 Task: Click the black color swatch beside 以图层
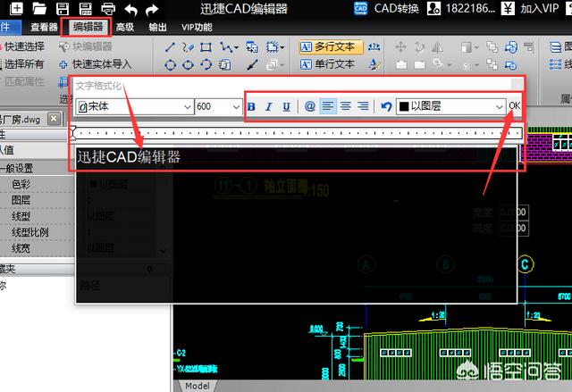point(404,107)
